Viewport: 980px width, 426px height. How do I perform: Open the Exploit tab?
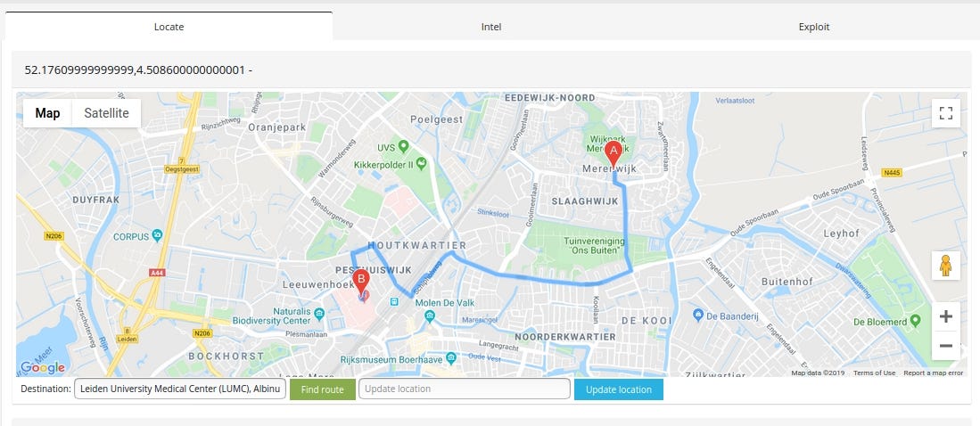click(814, 27)
